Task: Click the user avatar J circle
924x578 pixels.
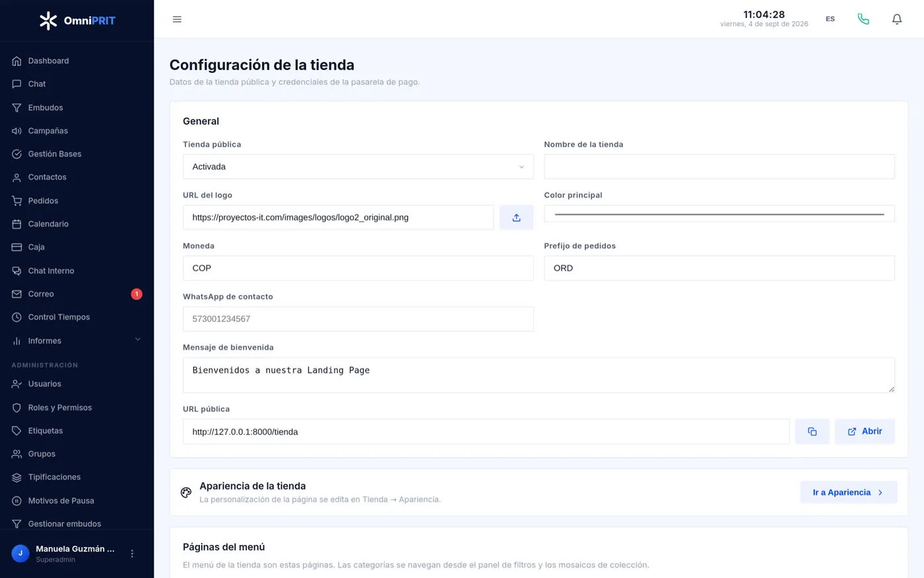Action: 20,554
